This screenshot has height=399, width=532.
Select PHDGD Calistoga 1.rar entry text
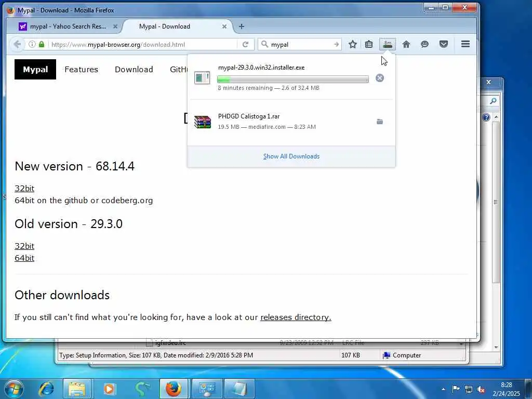tap(249, 116)
